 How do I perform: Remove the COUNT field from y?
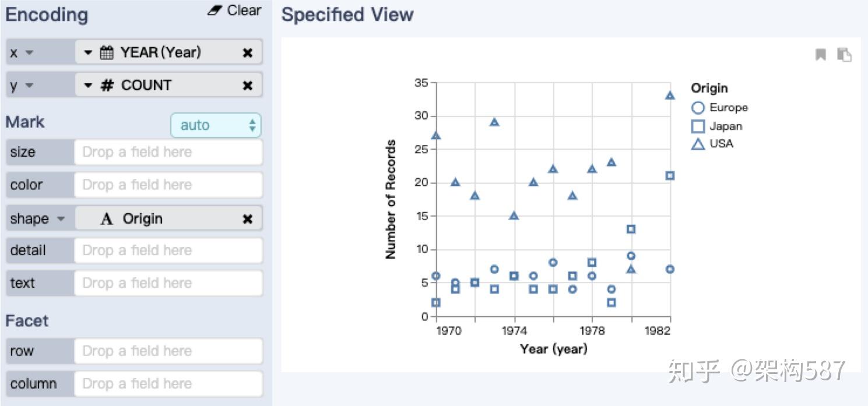pos(248,86)
